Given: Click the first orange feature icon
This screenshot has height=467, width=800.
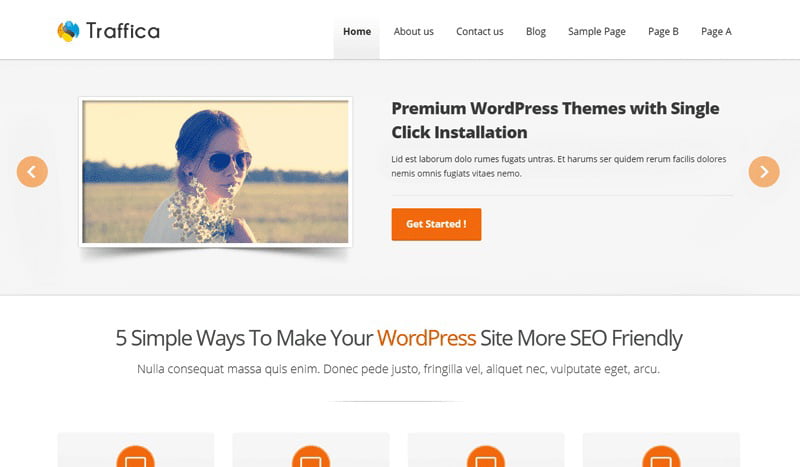Looking at the screenshot, I should (x=136, y=456).
